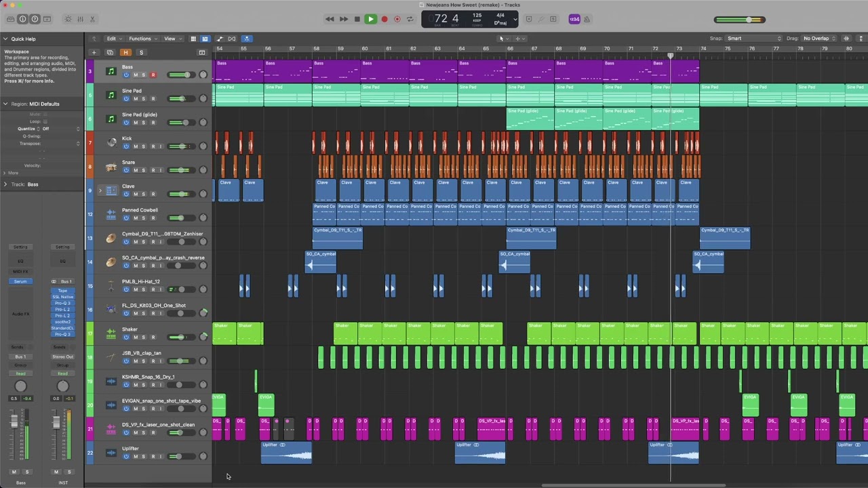This screenshot has width=868, height=488.
Task: Click the 125 tempo display
Action: [477, 15]
